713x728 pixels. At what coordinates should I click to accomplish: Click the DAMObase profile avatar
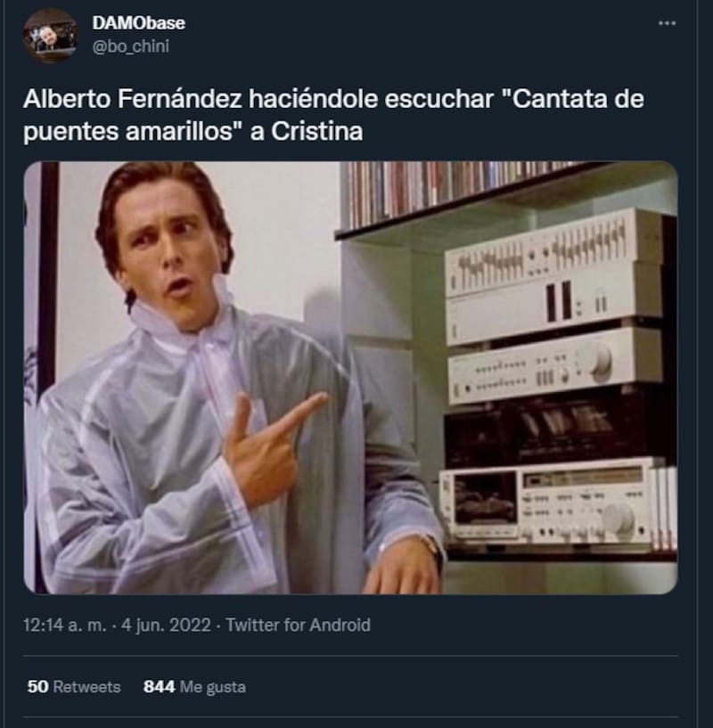50,36
